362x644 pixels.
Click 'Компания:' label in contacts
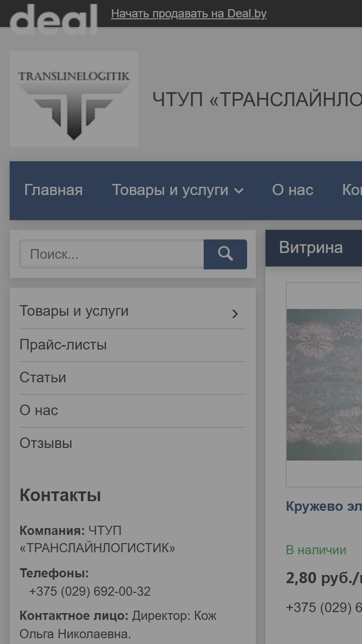click(x=52, y=531)
